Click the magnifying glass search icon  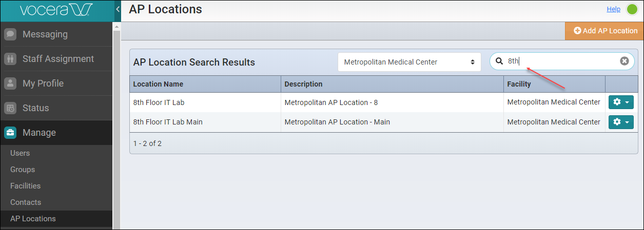(x=499, y=61)
